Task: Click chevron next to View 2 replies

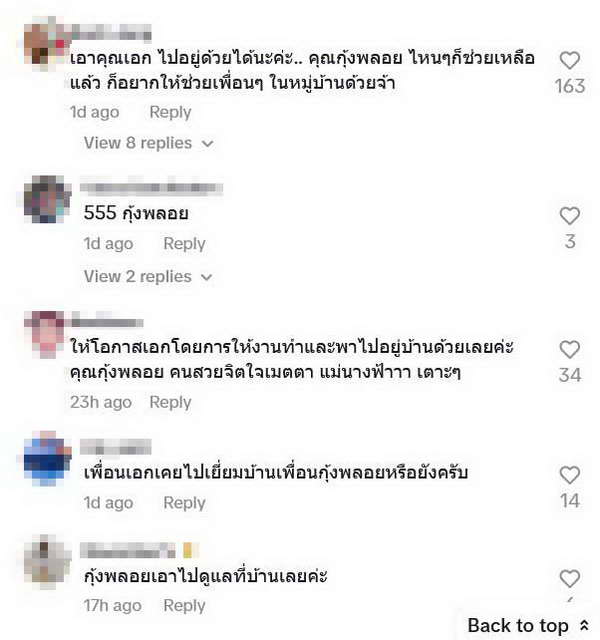Action: point(207,278)
